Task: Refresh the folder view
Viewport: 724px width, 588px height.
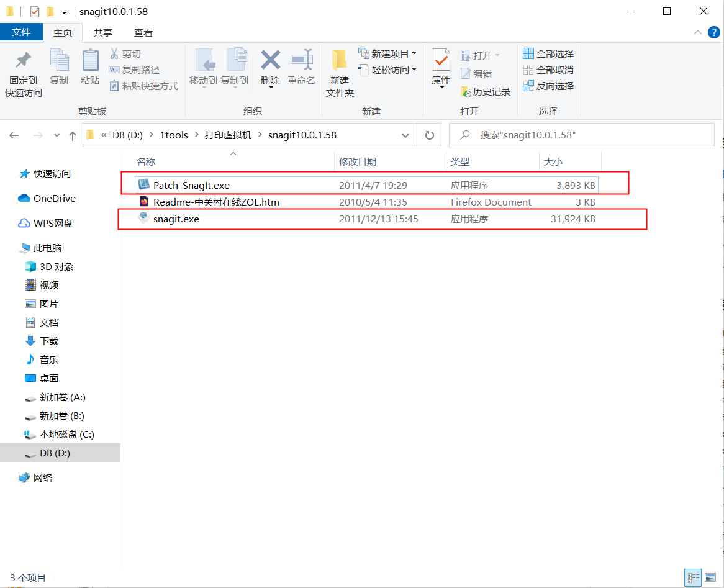Action: [429, 135]
